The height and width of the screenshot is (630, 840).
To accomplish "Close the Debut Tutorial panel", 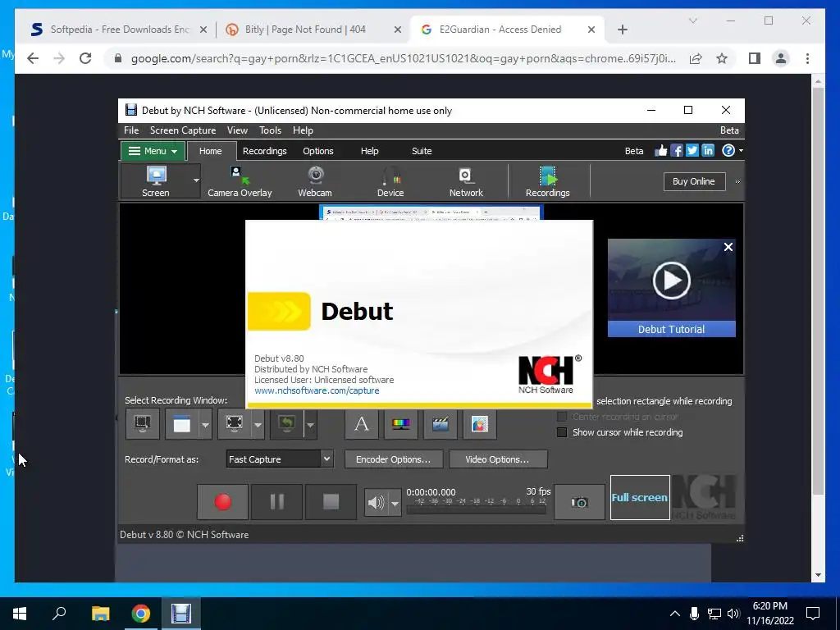I will pos(728,247).
